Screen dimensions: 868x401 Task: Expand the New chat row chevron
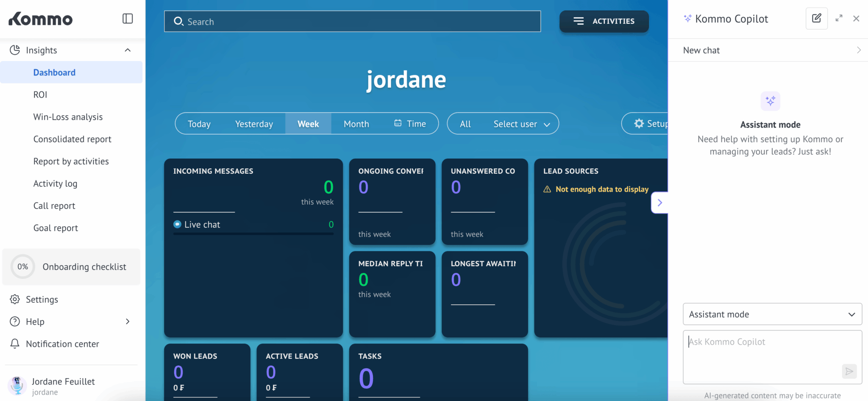[x=859, y=50]
